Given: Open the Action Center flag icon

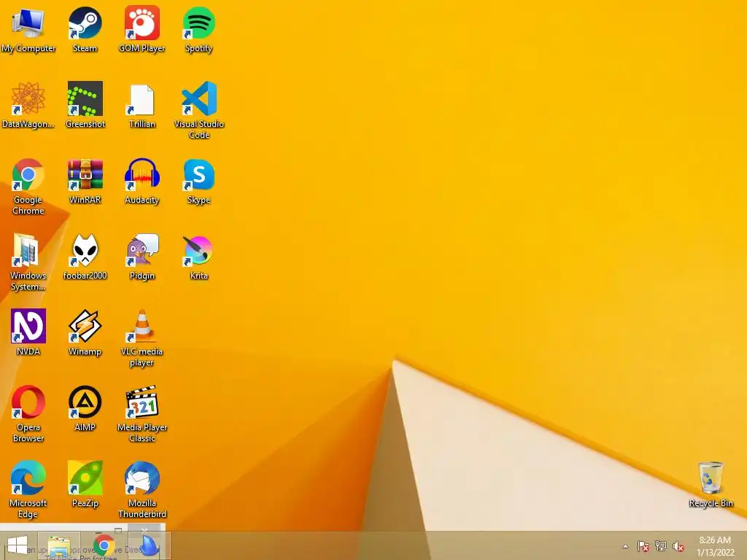Looking at the screenshot, I should (643, 546).
